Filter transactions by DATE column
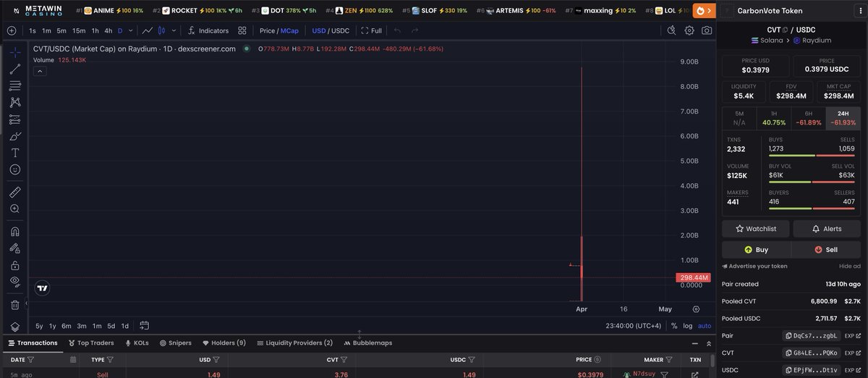The image size is (868, 378). tap(30, 359)
